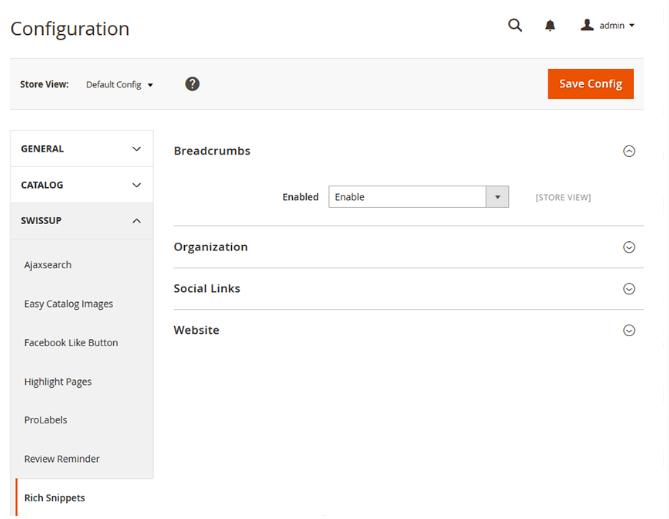Open admin account dropdown menu

coord(608,26)
